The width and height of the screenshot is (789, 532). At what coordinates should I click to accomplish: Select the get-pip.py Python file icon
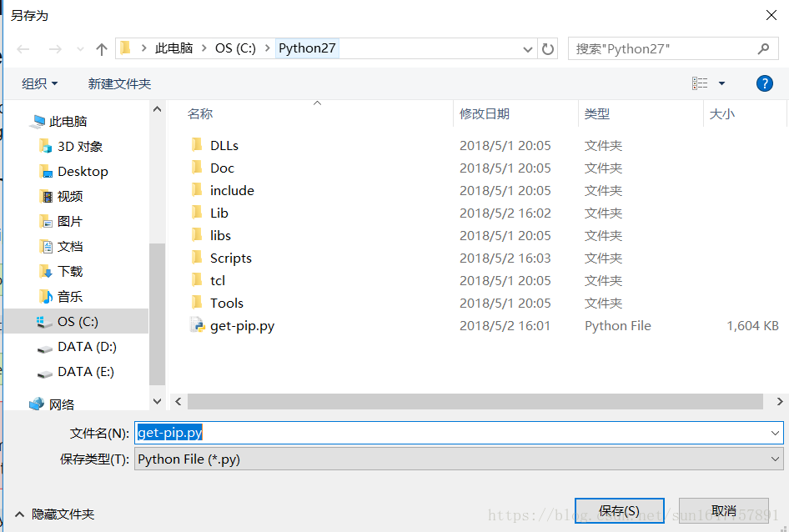click(197, 325)
